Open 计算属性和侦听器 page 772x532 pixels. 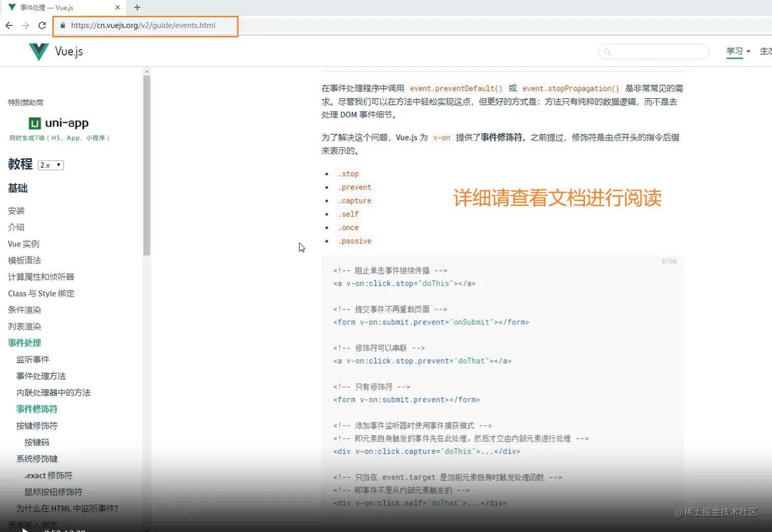pos(41,277)
